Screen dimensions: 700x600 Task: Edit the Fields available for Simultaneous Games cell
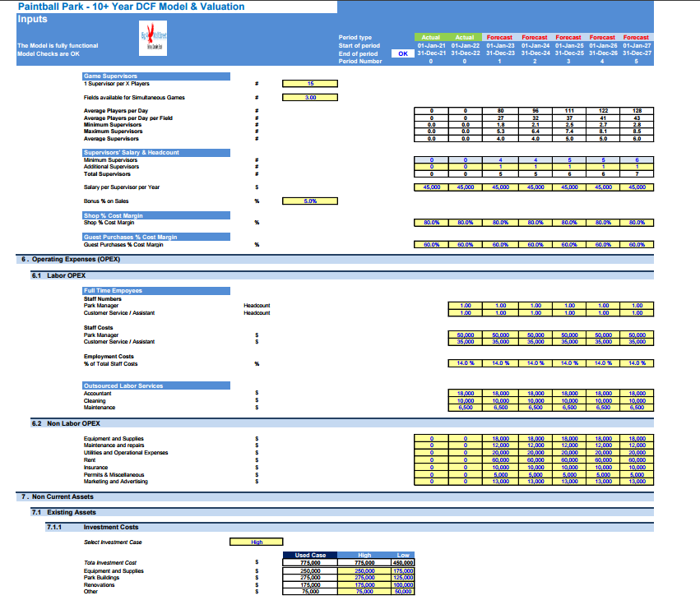pyautogui.click(x=310, y=97)
